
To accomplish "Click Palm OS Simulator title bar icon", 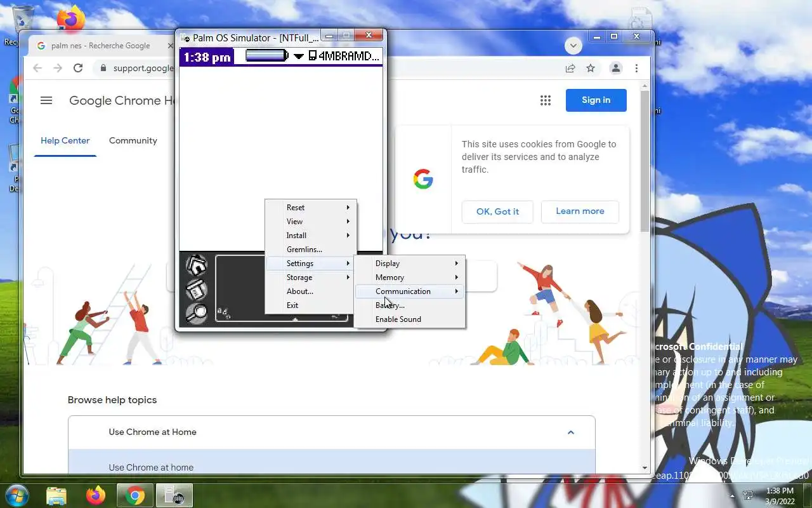I will pyautogui.click(x=185, y=38).
